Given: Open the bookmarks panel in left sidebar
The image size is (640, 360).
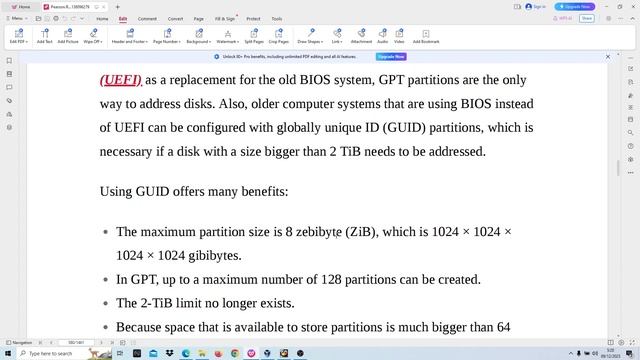Looking at the screenshot, I should click(x=9, y=61).
